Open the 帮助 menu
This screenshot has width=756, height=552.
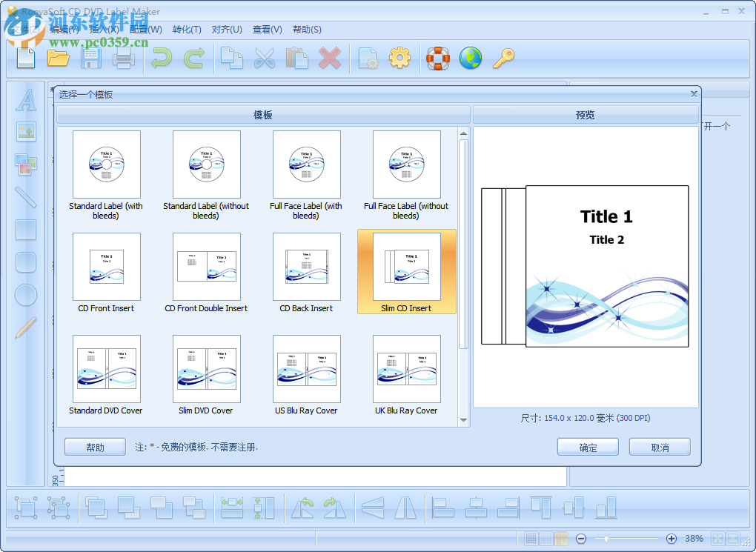click(x=306, y=30)
